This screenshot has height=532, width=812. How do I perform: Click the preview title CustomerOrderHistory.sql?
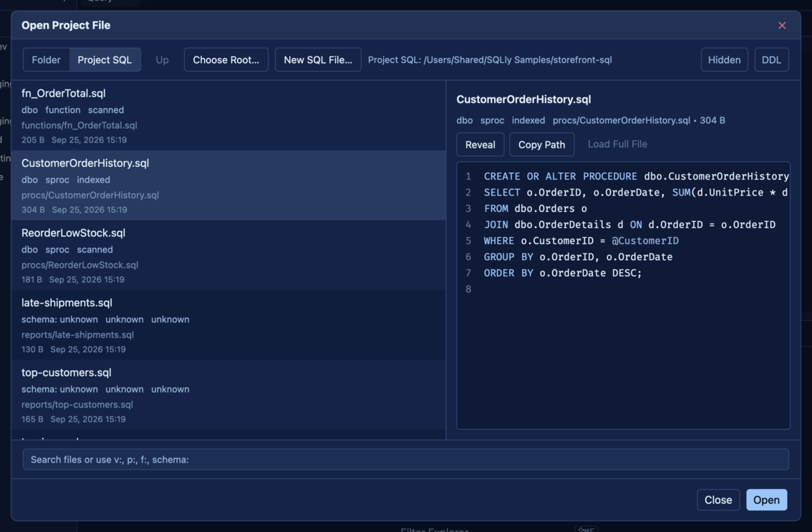[523, 100]
